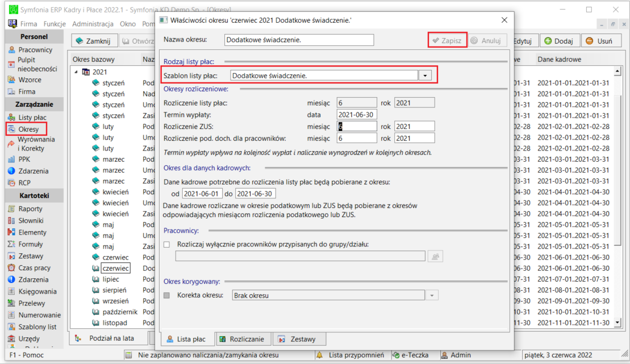Open the Korekta okresu dropdown arrow
630x364 pixels.
click(432, 295)
